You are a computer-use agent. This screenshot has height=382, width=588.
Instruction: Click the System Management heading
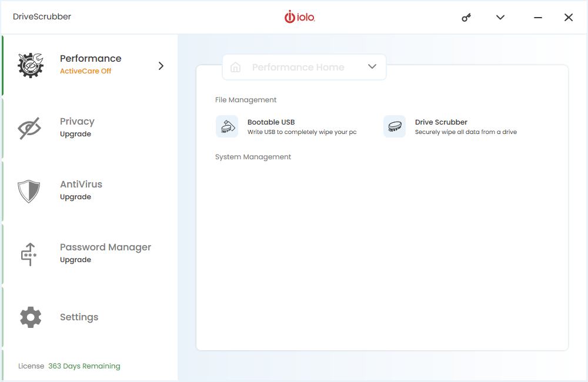253,157
